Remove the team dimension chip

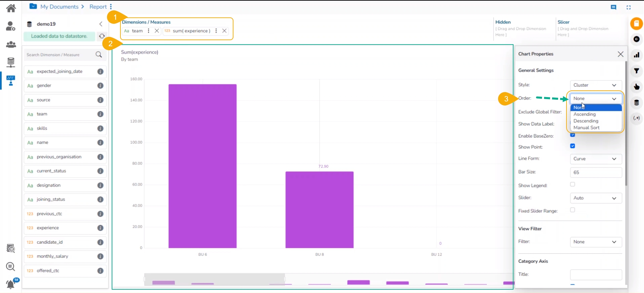tap(157, 31)
